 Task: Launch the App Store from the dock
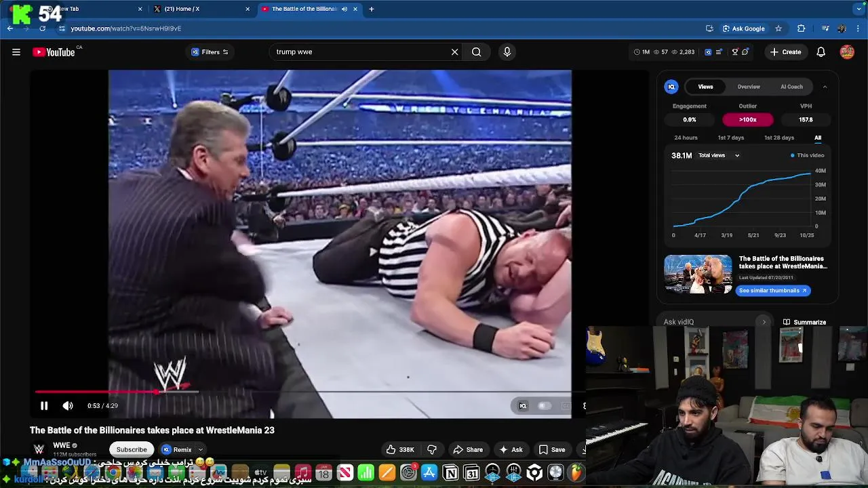tap(429, 472)
